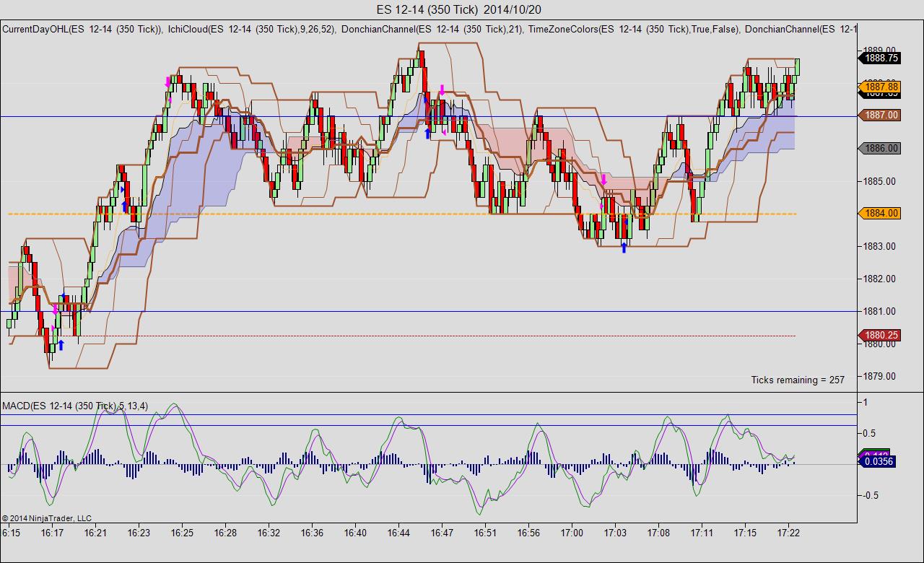This screenshot has height=563, width=924.
Task: Click the 17:15 time axis label
Action: [x=745, y=533]
